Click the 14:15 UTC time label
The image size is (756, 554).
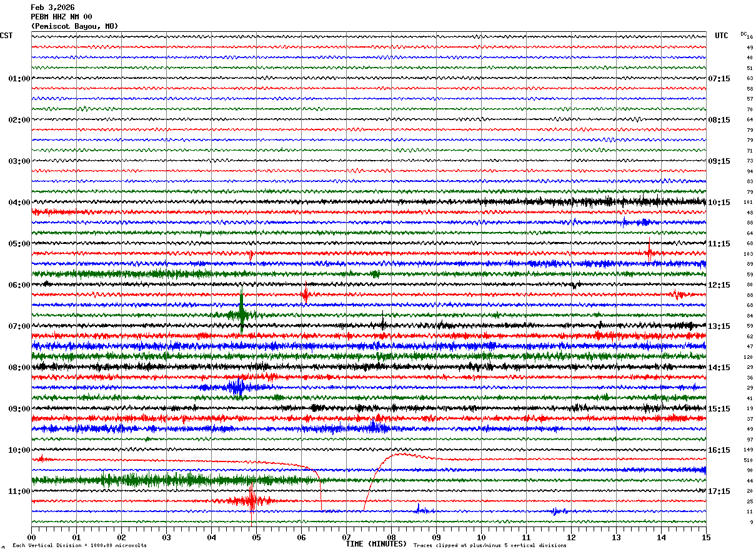[x=719, y=368]
